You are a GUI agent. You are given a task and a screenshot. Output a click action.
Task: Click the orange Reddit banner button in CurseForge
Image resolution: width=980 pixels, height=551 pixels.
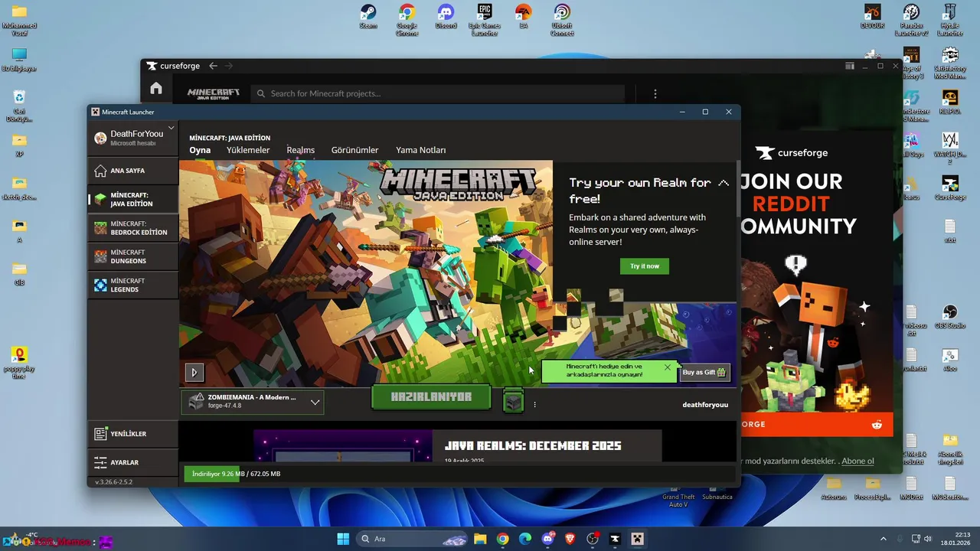817,424
